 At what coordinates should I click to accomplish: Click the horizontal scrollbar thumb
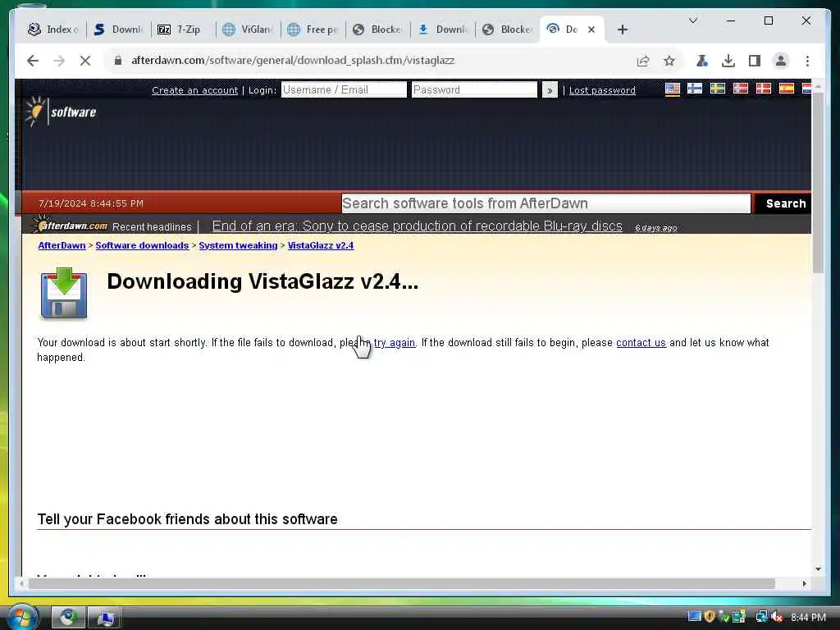click(x=402, y=583)
